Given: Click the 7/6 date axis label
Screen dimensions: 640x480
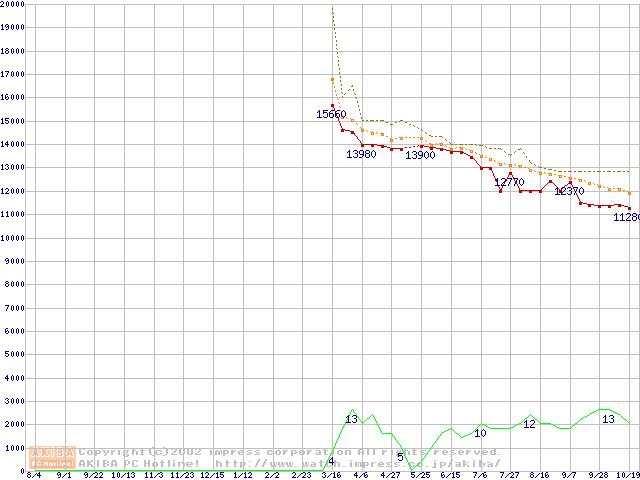Looking at the screenshot, I should [x=479, y=475].
